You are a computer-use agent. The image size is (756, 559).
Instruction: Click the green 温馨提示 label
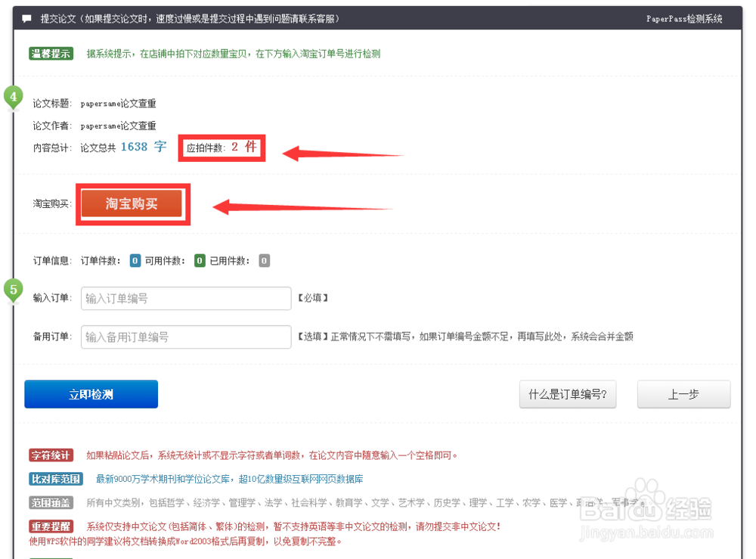coord(51,54)
